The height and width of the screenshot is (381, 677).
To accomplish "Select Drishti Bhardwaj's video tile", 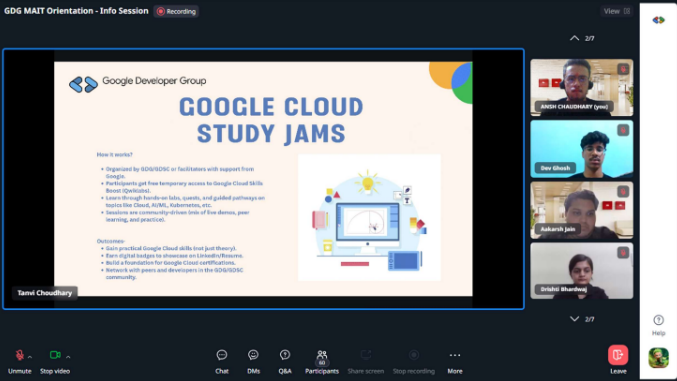I will [582, 271].
